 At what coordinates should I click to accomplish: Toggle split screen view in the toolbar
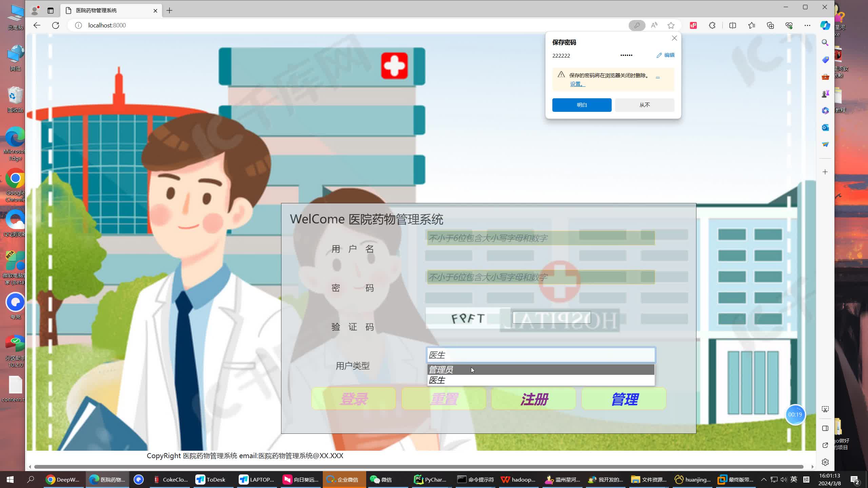[732, 25]
